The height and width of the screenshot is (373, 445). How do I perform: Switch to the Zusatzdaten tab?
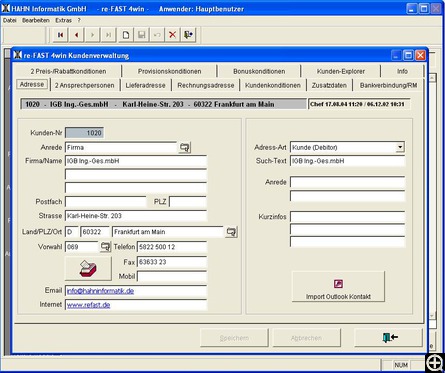pos(329,85)
